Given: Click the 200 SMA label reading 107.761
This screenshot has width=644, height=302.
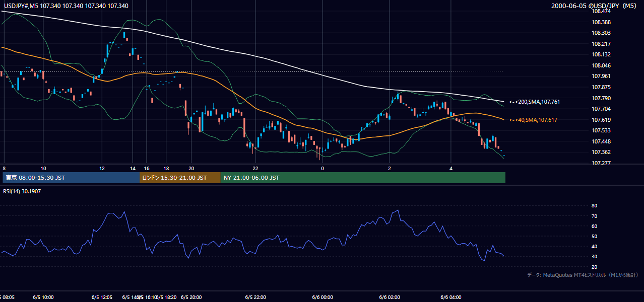Looking at the screenshot, I should pyautogui.click(x=535, y=102).
